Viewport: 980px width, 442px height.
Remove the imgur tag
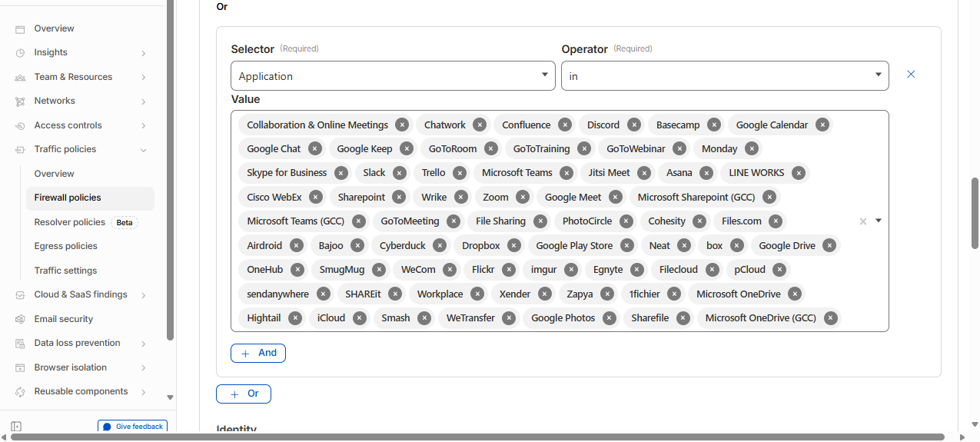point(571,270)
